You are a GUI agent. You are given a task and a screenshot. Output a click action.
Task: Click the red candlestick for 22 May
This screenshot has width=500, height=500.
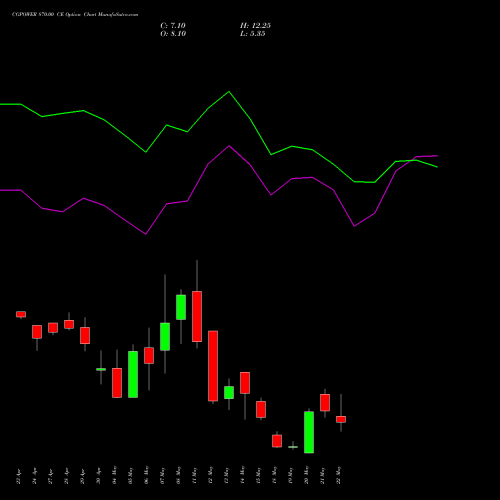click(x=341, y=419)
